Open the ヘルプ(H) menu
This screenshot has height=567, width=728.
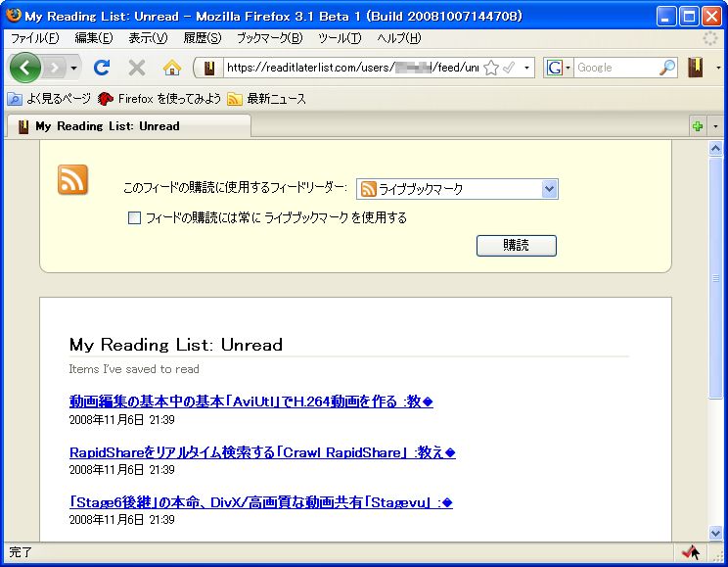(399, 38)
